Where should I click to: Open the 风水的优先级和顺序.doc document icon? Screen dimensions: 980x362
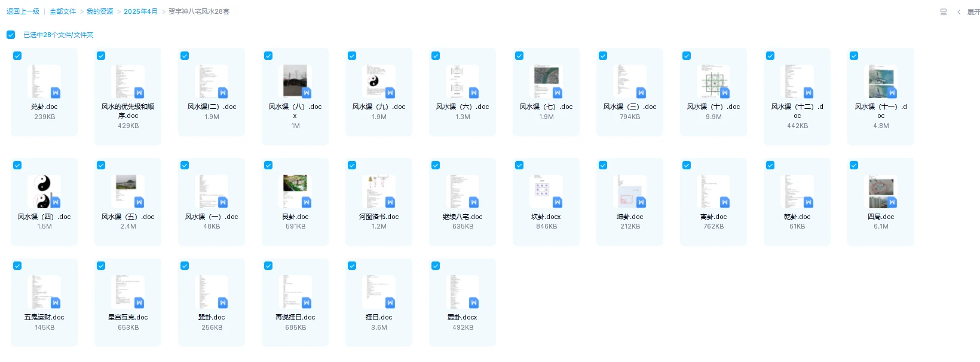(x=128, y=81)
